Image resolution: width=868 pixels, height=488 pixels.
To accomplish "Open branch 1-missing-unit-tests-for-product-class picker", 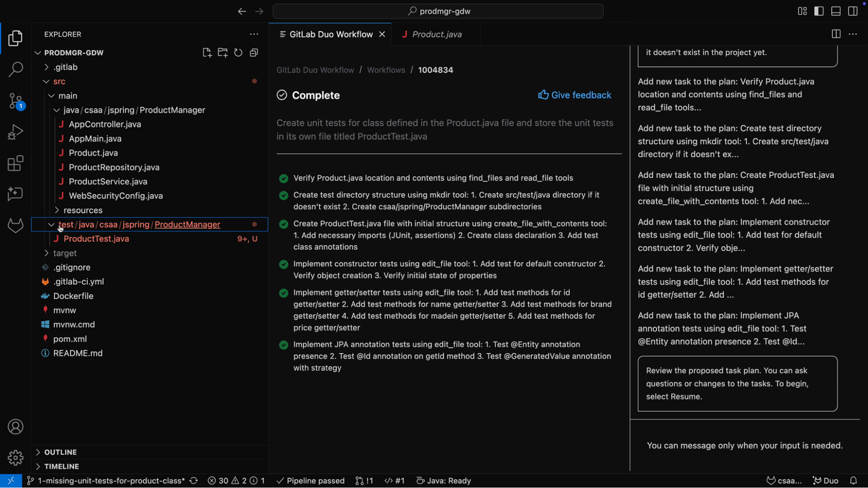I will (106, 481).
